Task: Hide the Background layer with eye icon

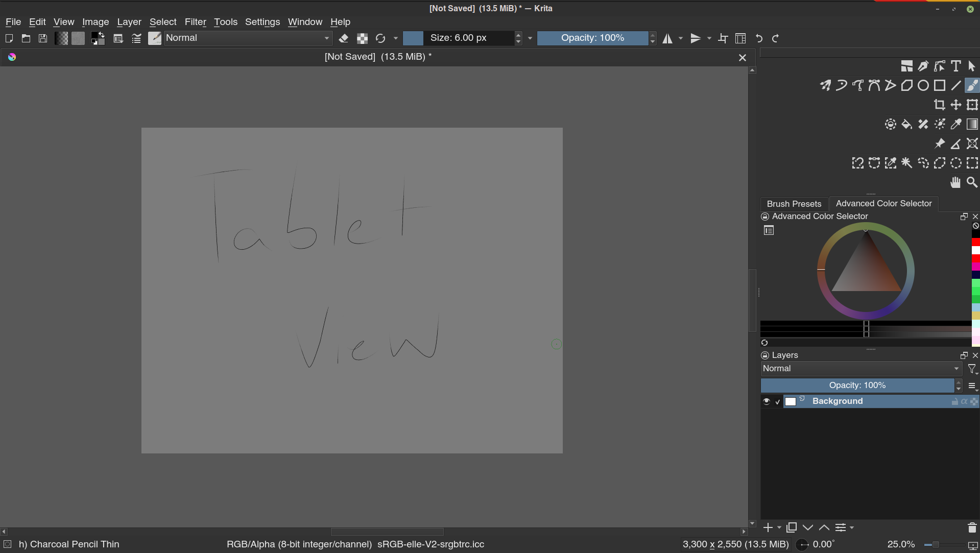Action: [766, 401]
